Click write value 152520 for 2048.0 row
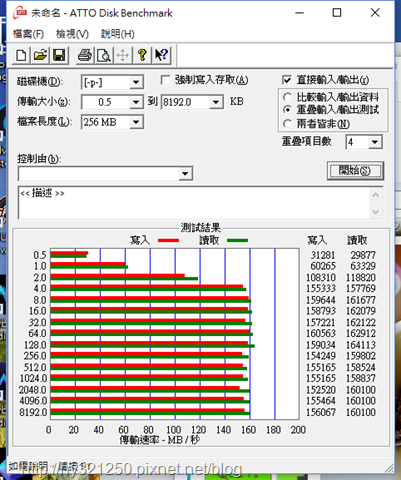Screen dimensions: 401x480 click(321, 390)
